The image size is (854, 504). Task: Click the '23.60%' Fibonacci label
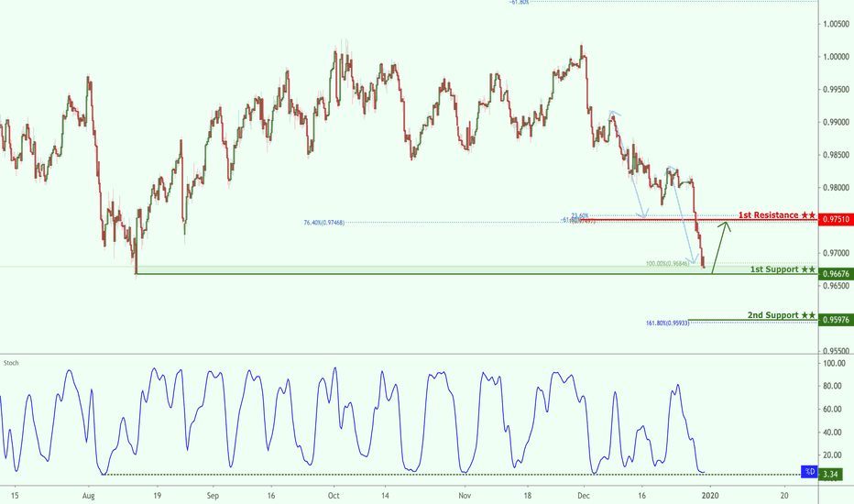(579, 215)
